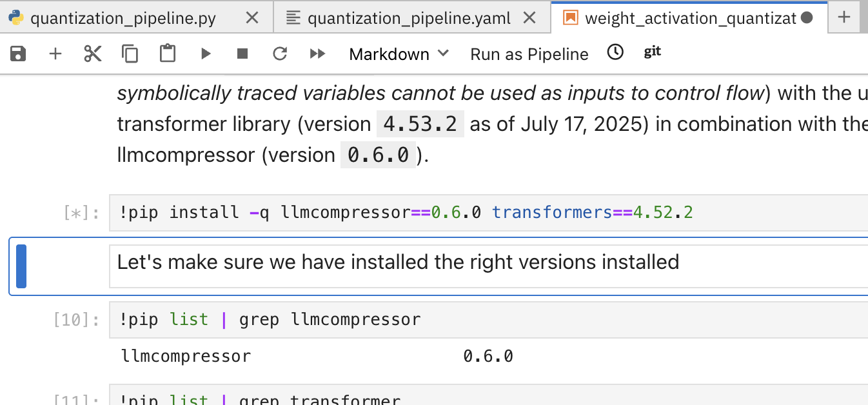Run the selected cell with play icon

[x=206, y=54]
